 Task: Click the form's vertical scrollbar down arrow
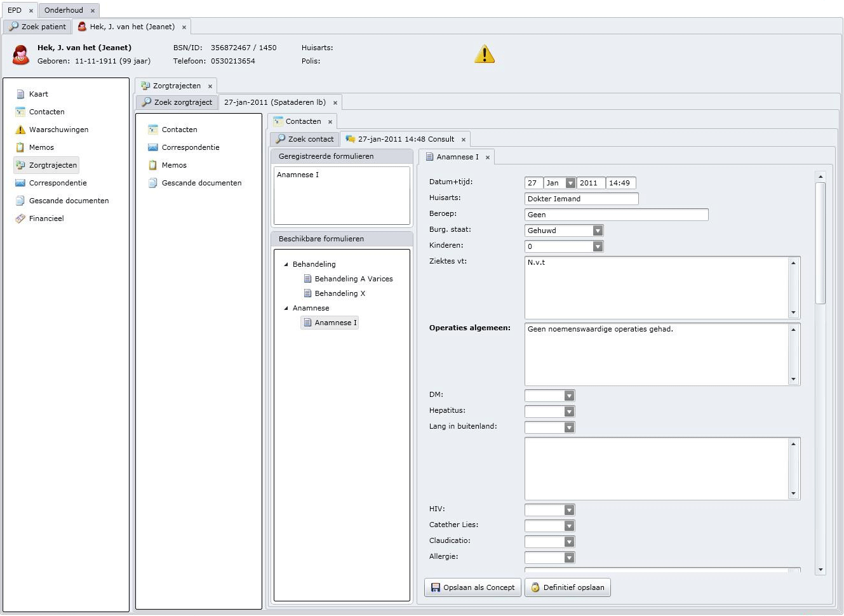(821, 570)
